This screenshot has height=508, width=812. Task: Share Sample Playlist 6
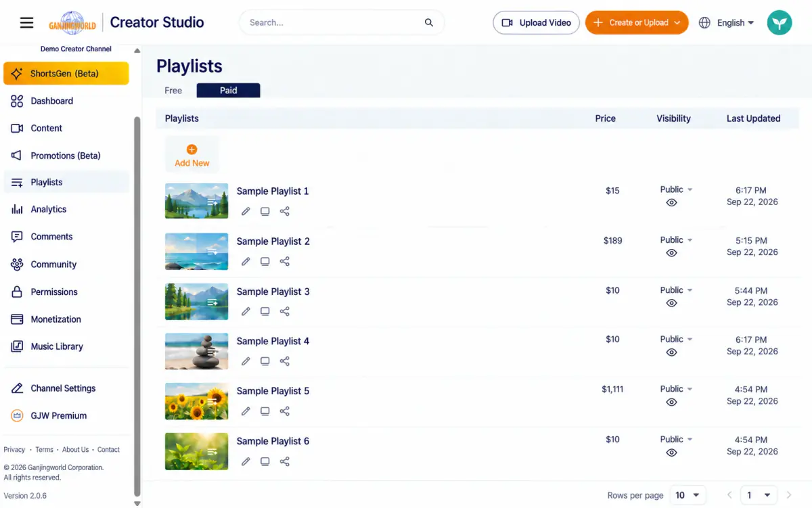pyautogui.click(x=285, y=461)
